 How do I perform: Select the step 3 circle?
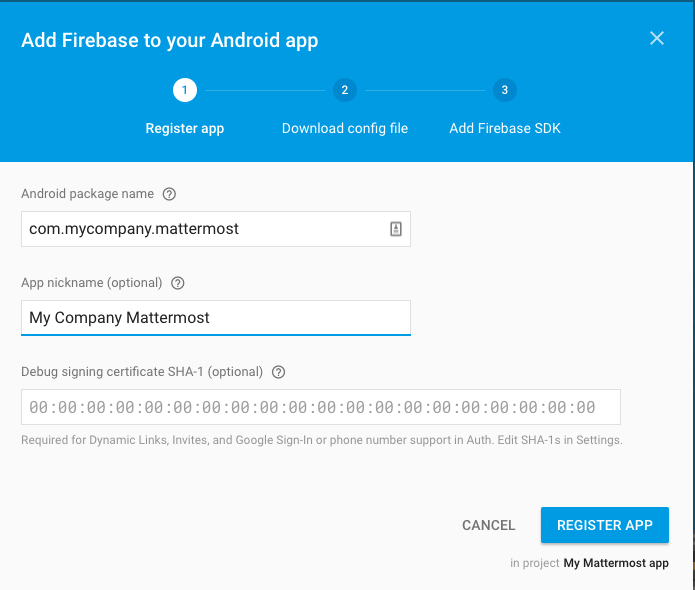point(504,91)
